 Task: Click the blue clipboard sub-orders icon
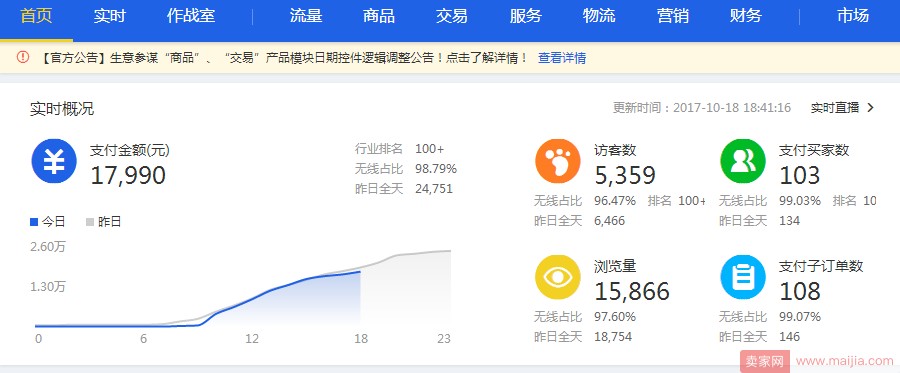[743, 277]
